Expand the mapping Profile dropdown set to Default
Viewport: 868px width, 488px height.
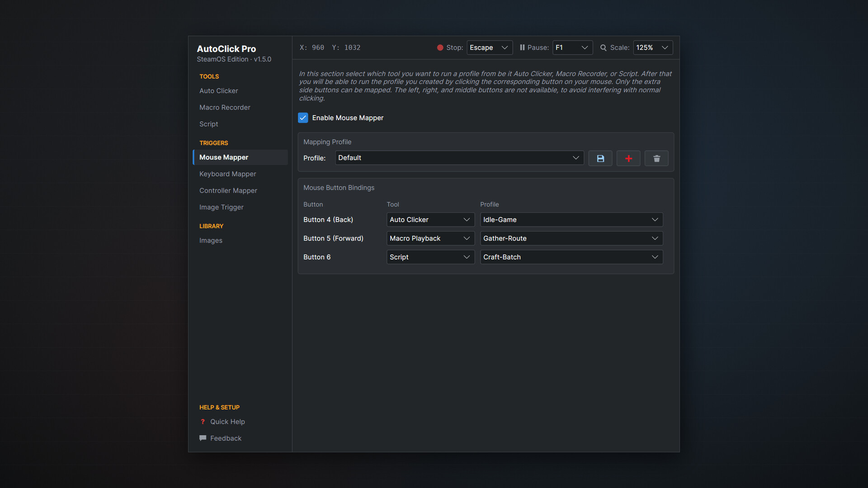coord(459,158)
